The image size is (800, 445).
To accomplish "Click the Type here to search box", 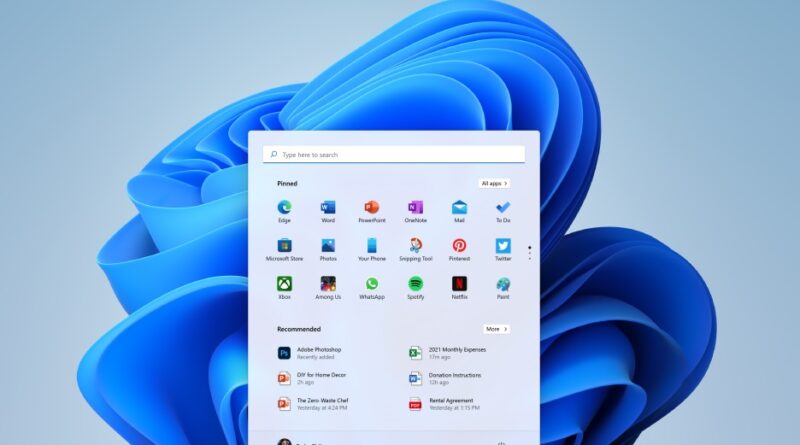I will [394, 154].
